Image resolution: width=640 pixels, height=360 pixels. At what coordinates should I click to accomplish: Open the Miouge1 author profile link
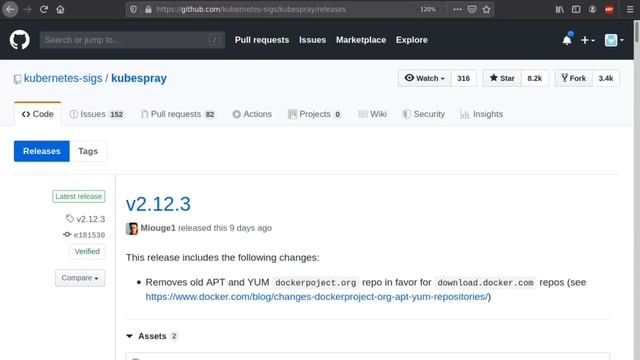(x=158, y=228)
